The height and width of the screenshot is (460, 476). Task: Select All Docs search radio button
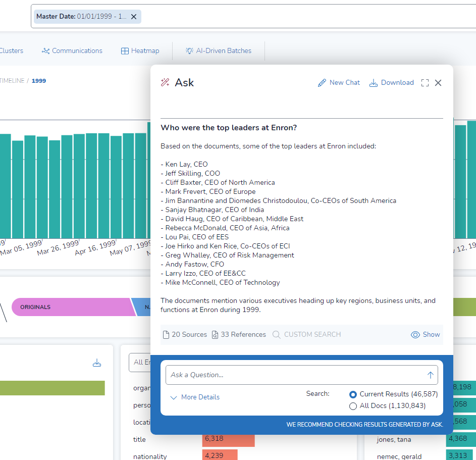click(x=353, y=406)
